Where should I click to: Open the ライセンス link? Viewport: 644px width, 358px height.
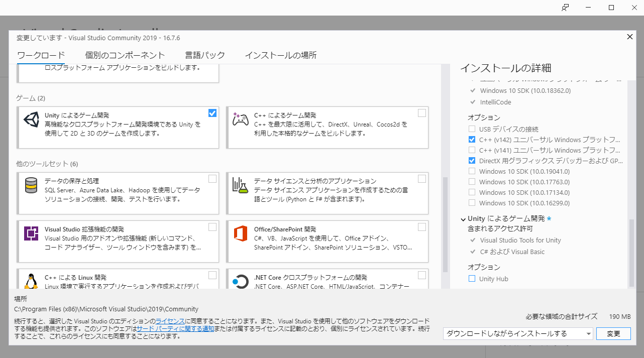(170, 321)
